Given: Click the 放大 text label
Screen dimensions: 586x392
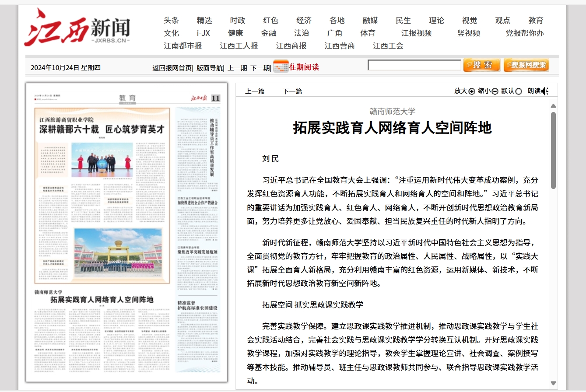Looking at the screenshot, I should [x=461, y=91].
